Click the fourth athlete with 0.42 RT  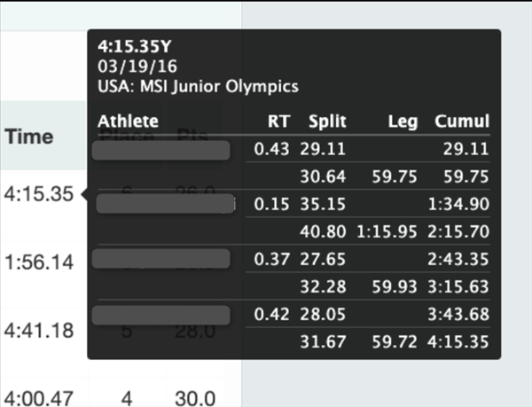pos(161,315)
